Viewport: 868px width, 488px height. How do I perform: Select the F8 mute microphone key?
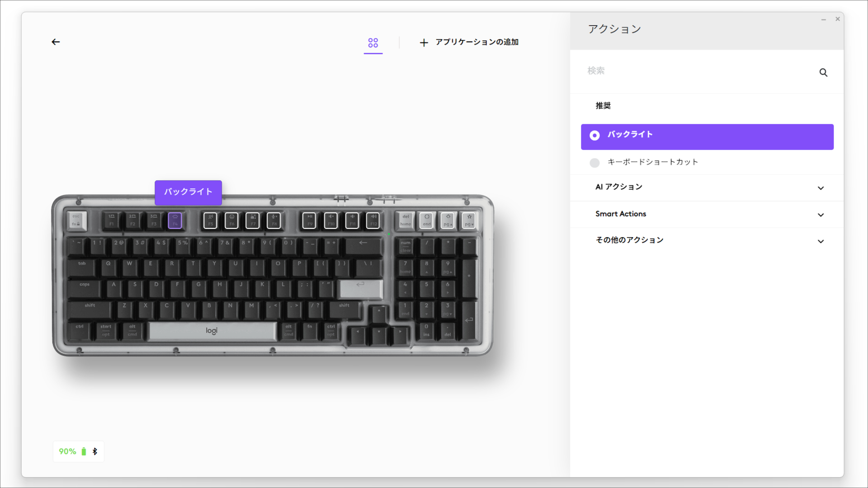[274, 221]
